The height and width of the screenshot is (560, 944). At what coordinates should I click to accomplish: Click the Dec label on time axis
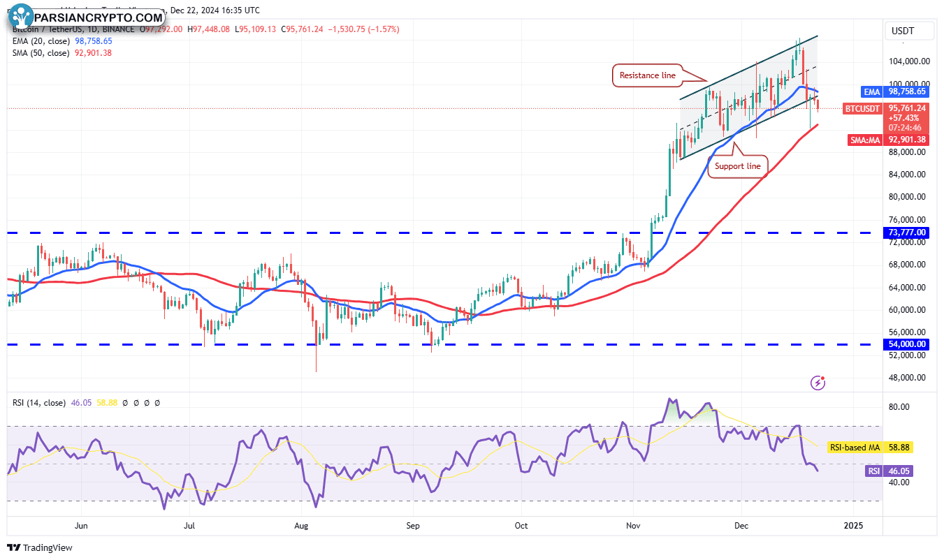(x=741, y=525)
